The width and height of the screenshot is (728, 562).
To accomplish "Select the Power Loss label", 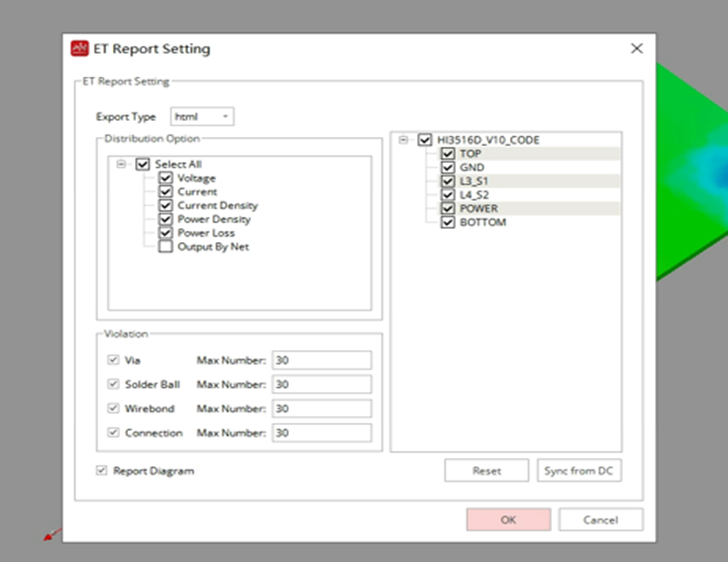I will (206, 233).
